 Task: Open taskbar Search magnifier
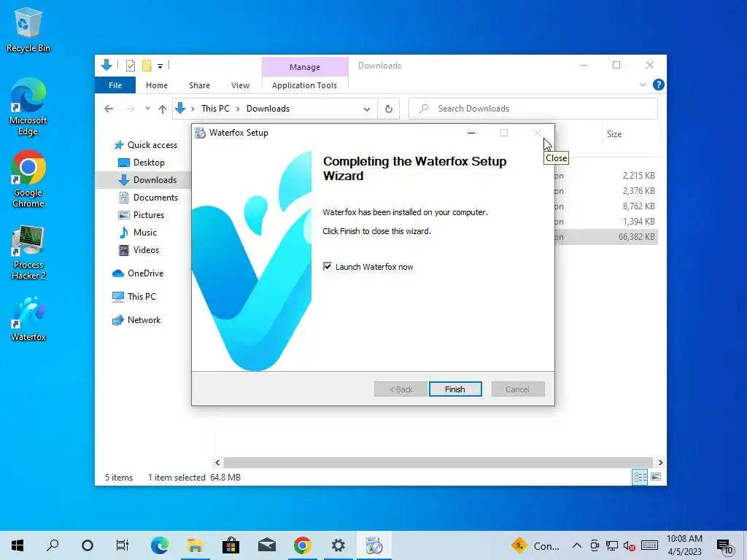(53, 545)
